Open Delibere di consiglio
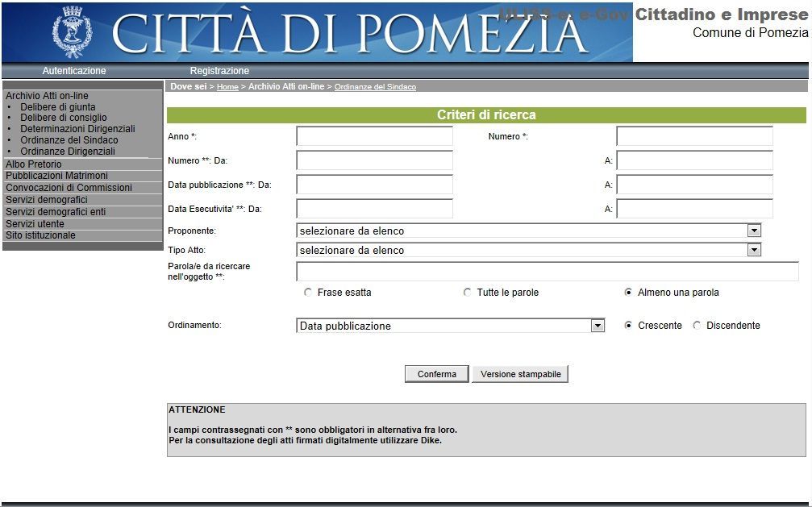The image size is (812, 507). pyautogui.click(x=64, y=118)
